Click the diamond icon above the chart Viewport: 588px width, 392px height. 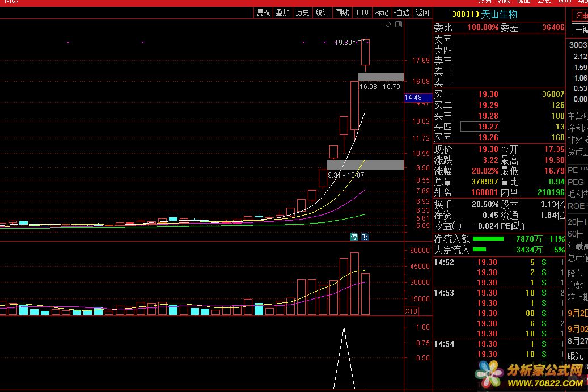point(388,24)
